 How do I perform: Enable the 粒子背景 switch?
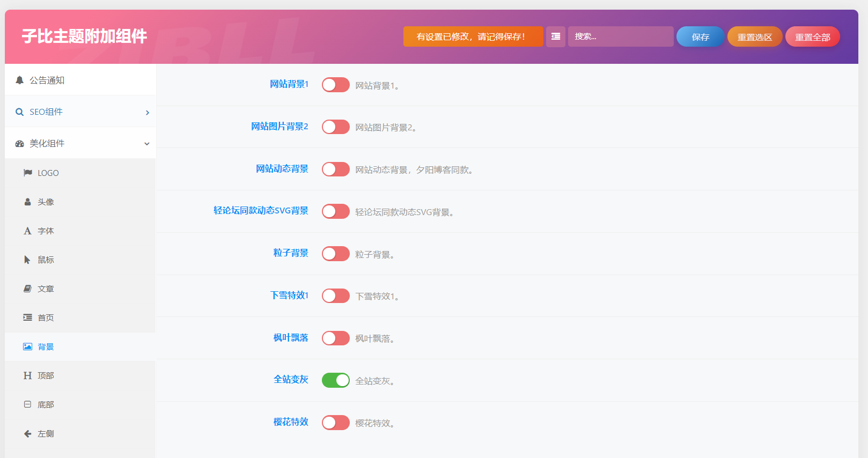pos(336,254)
